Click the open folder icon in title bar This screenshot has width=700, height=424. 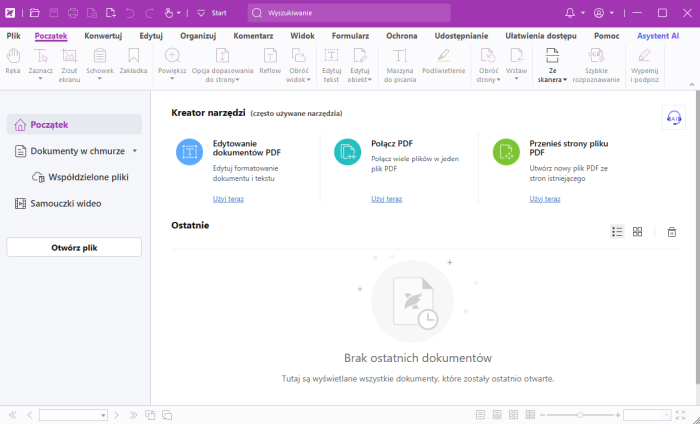35,13
